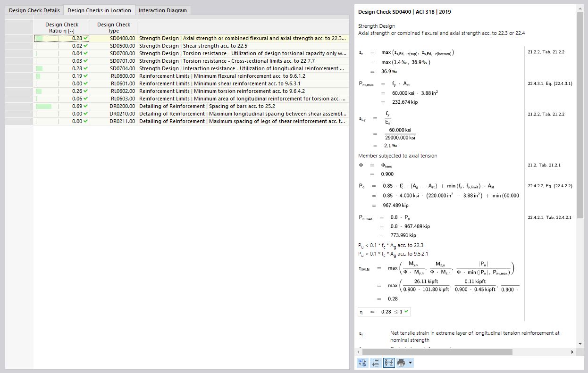Click the text Member subjected to axial tension

tap(397, 156)
